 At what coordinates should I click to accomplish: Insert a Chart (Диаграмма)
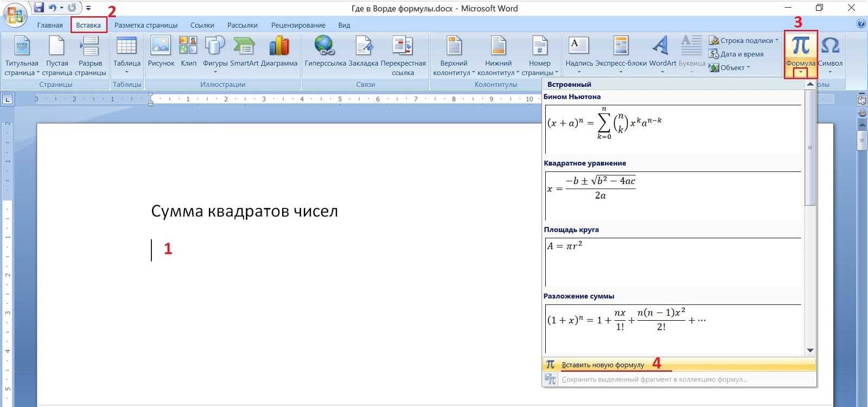click(279, 52)
